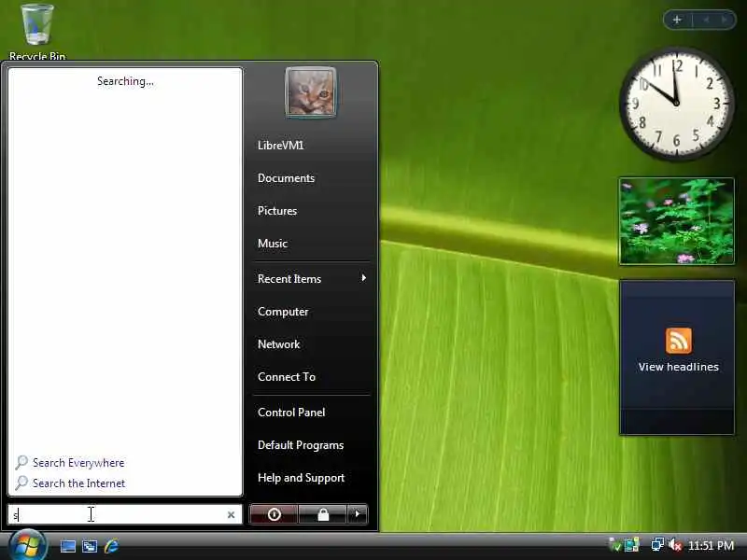The width and height of the screenshot is (747, 560).
Task: Expand Recent Items submenu arrow
Action: (363, 278)
